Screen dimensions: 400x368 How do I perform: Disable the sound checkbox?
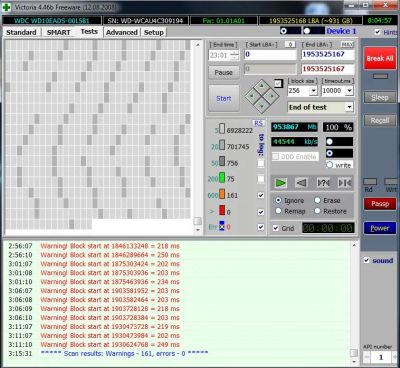[x=366, y=260]
